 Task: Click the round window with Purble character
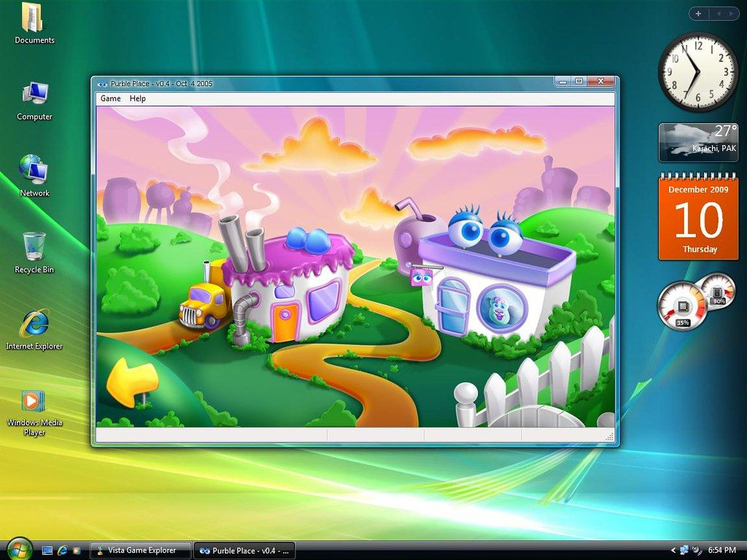click(502, 308)
